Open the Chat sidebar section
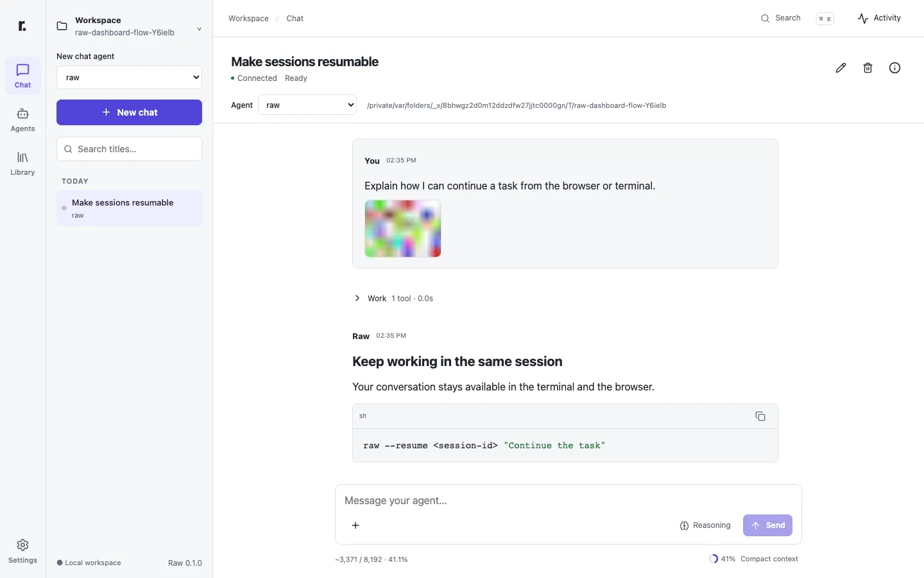Viewport: 924px width, 578px height. click(x=22, y=76)
